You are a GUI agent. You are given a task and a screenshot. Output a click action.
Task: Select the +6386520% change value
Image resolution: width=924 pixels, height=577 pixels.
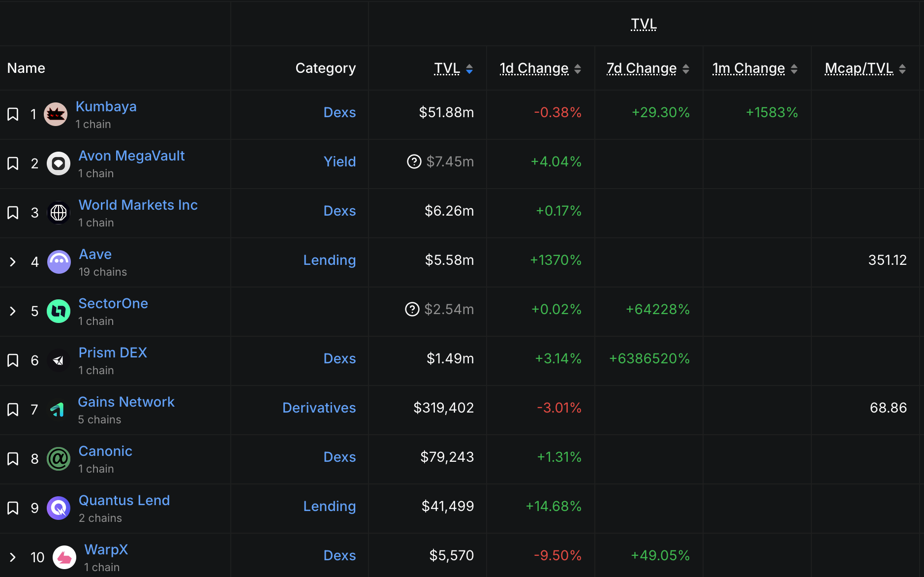click(649, 358)
